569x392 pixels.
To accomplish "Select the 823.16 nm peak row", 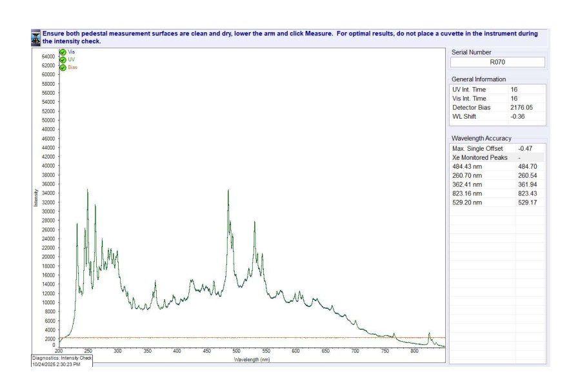I will point(497,193).
